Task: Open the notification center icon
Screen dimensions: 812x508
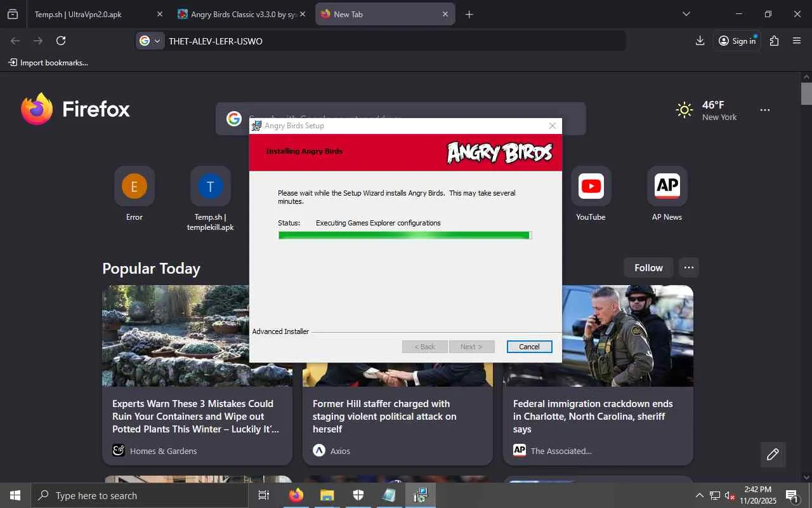Action: [792, 495]
